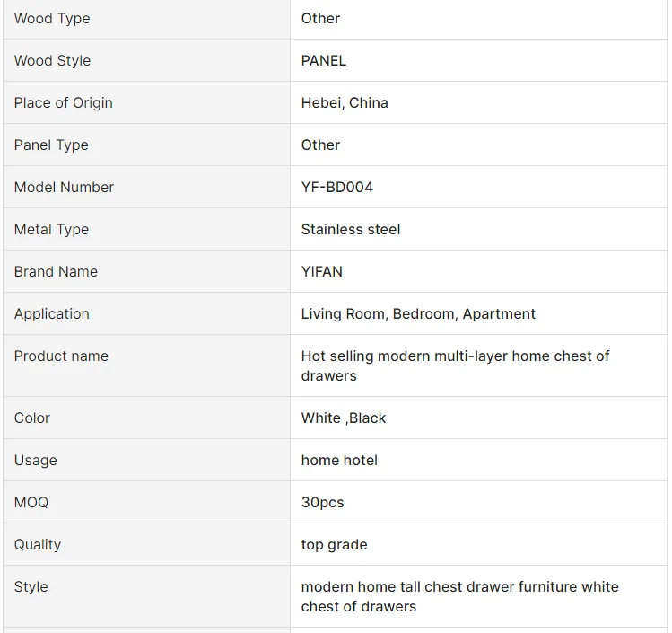The image size is (672, 633).
Task: Click the Product name label
Action: pyautogui.click(x=61, y=356)
